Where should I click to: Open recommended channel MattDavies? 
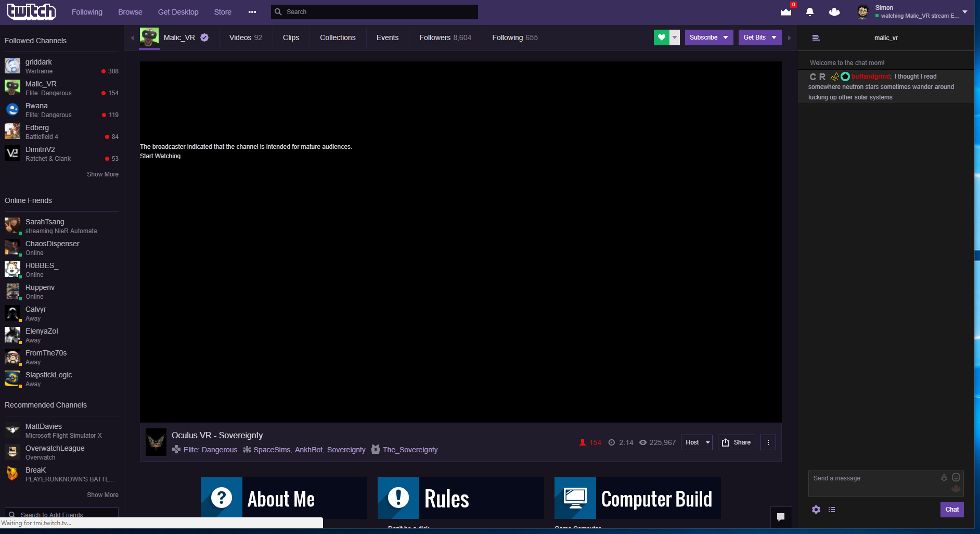[x=61, y=430]
